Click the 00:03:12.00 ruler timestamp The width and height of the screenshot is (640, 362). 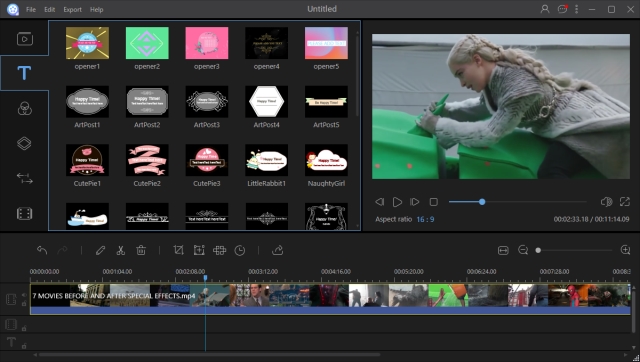(263, 271)
